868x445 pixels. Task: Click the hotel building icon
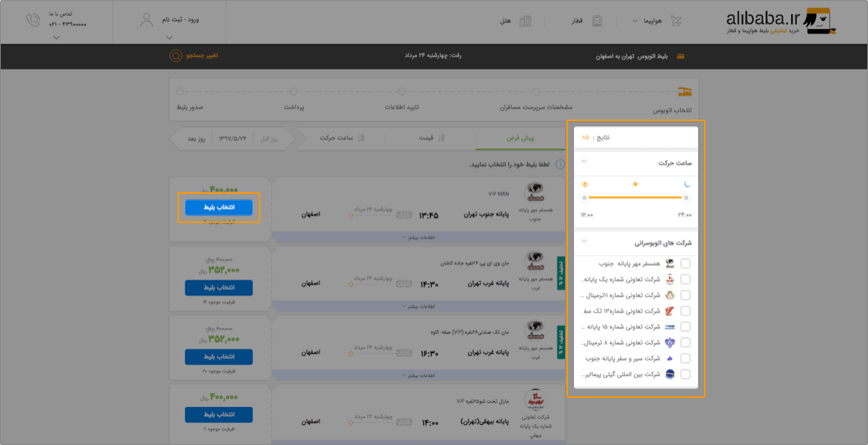[525, 22]
